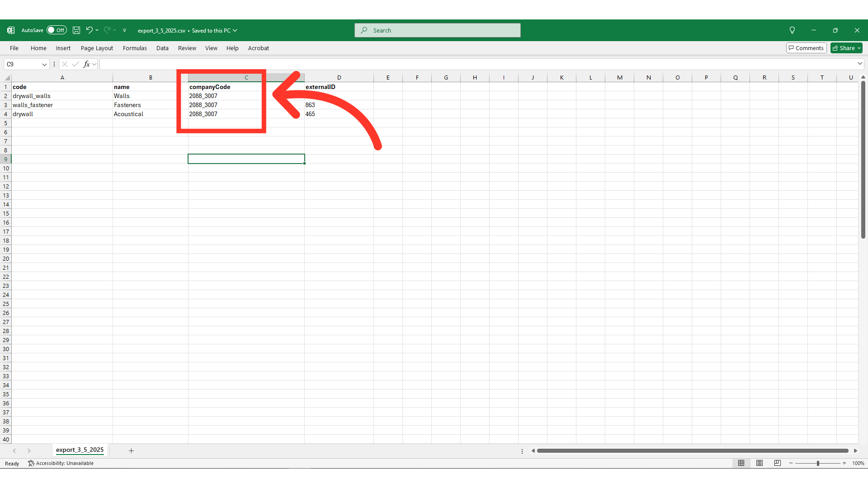Viewport: 868px width, 488px height.
Task: Click the Save icon in title bar
Action: 76,30
